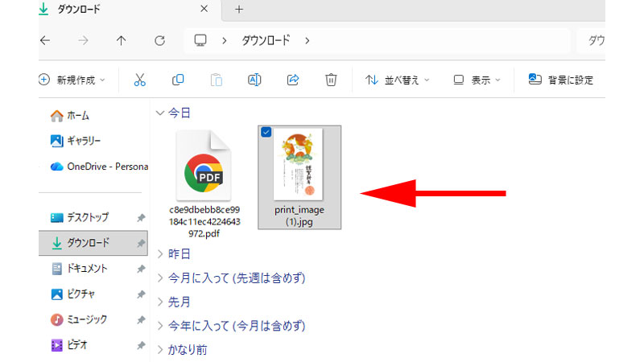Select the print_image (1).jpg thumbnail
644x362 pixels.
click(x=298, y=164)
